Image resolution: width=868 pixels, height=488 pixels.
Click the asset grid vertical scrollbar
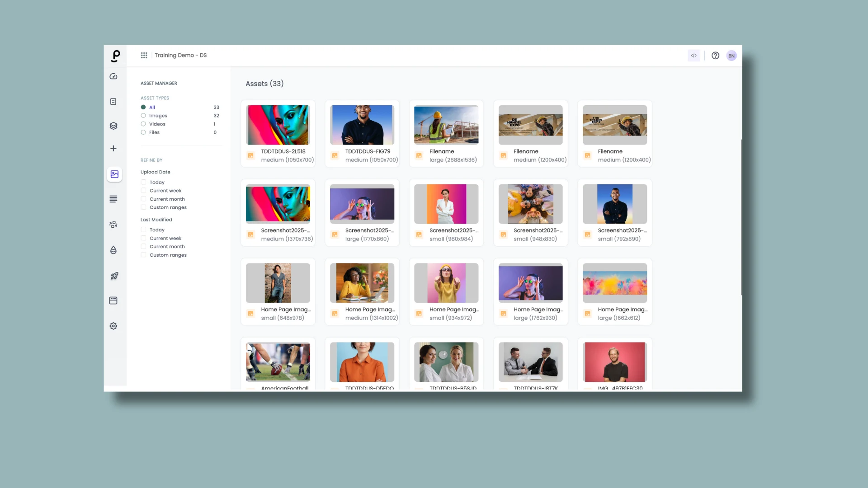[x=741, y=217]
